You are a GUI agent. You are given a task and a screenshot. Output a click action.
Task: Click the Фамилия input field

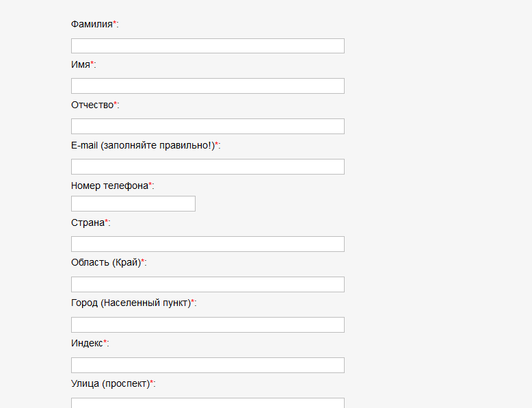(207, 46)
